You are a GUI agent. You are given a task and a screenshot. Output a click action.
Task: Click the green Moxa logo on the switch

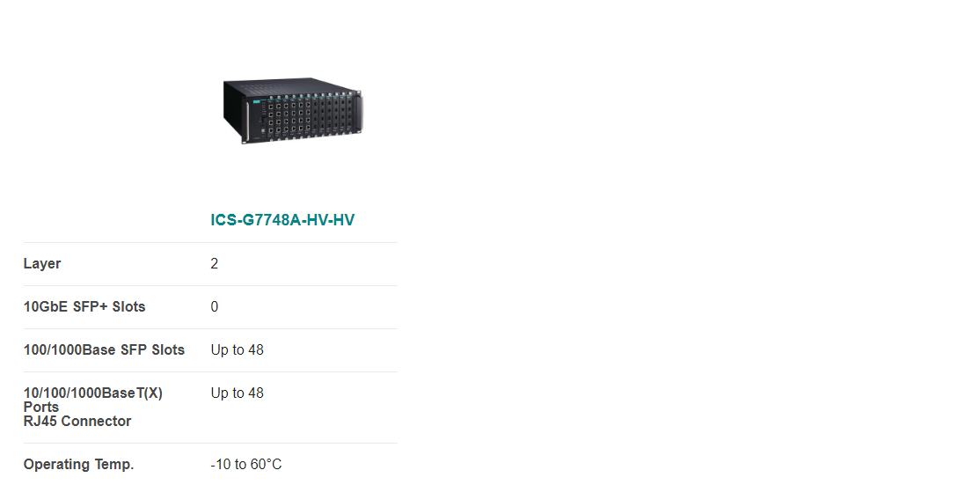256,101
